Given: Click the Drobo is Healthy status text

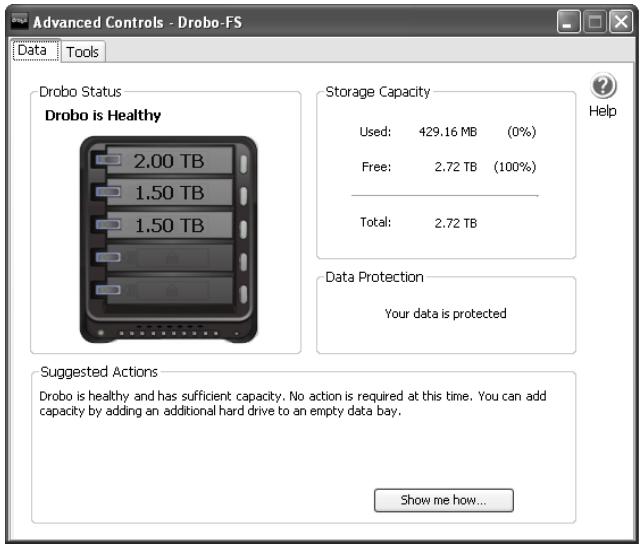Looking at the screenshot, I should click(103, 115).
